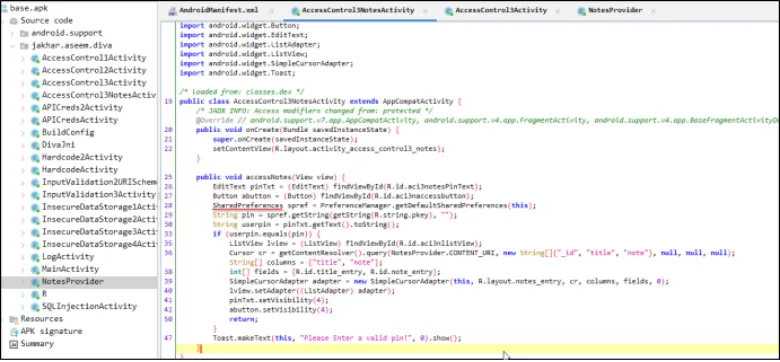Click the accessNotes method name in code

click(270, 177)
